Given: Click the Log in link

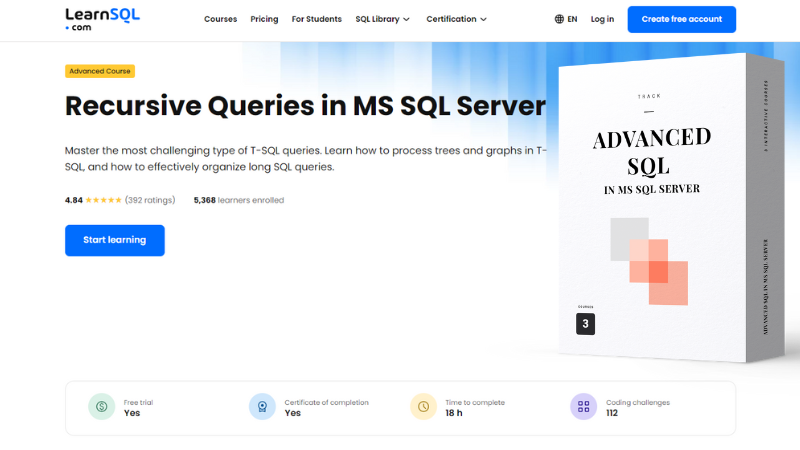Looking at the screenshot, I should point(602,19).
